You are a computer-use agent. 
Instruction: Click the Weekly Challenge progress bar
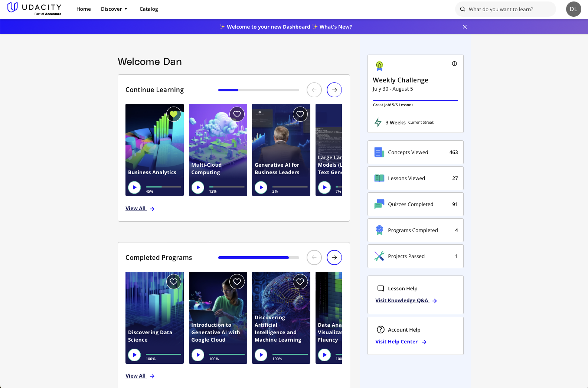pos(415,100)
